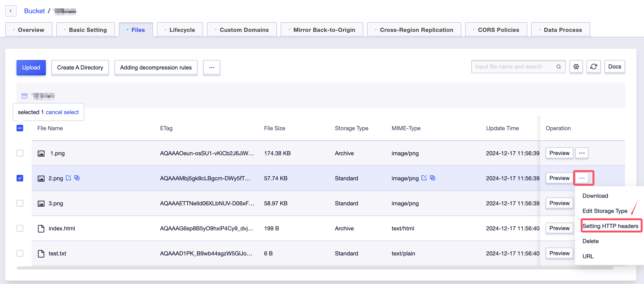Open Cross-Region Replication tab
This screenshot has width=644, height=284.
pyautogui.click(x=414, y=30)
